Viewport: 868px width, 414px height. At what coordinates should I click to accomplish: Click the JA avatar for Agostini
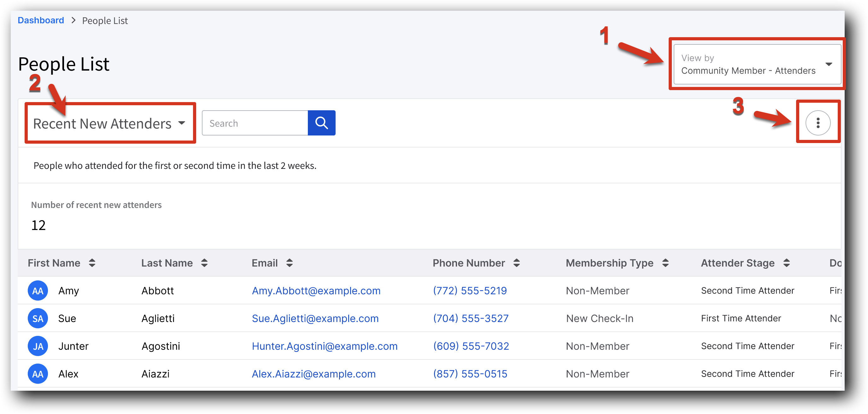pyautogui.click(x=38, y=346)
